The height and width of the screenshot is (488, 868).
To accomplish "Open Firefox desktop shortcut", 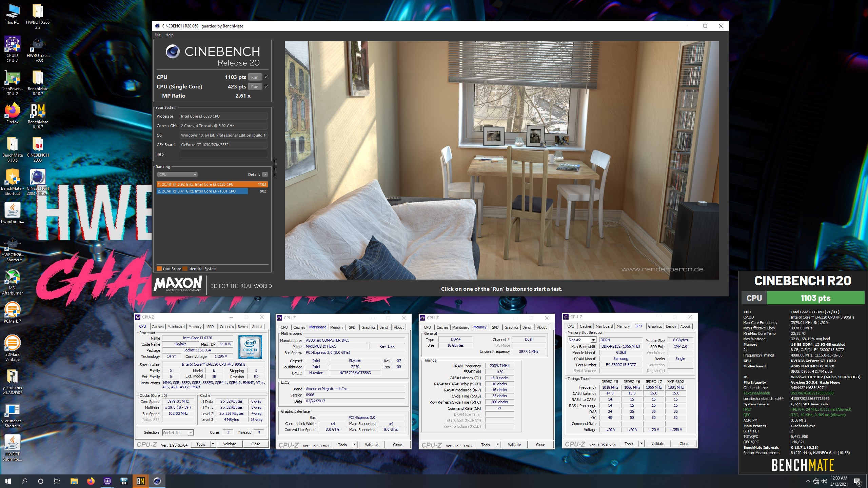I will (12, 113).
